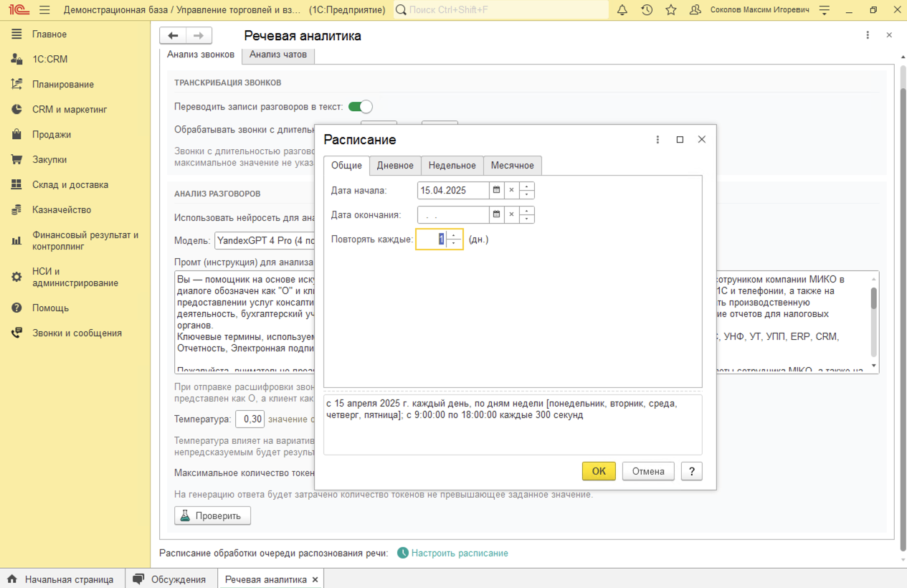The height and width of the screenshot is (588, 907).
Task: Confirm schedule with OK button
Action: 599,471
